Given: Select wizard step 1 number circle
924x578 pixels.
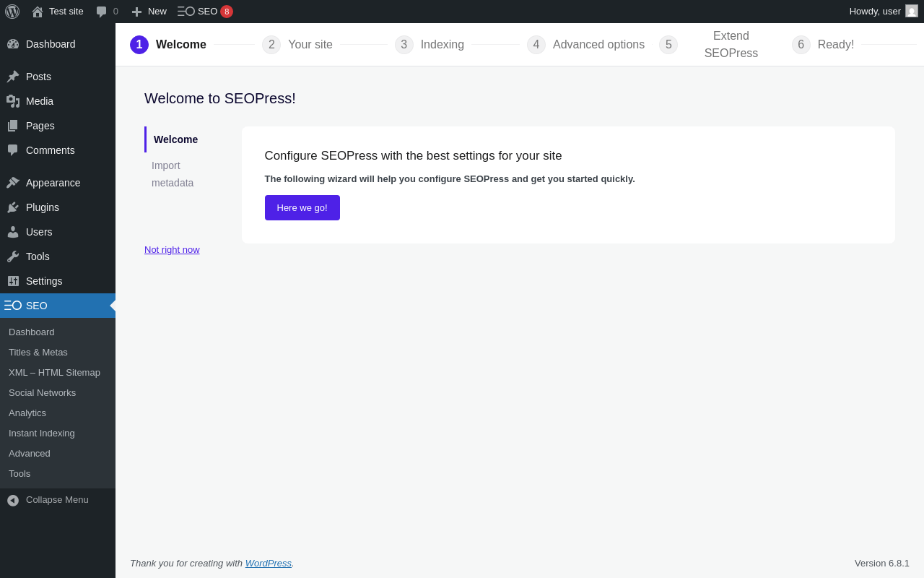Looking at the screenshot, I should click(139, 45).
